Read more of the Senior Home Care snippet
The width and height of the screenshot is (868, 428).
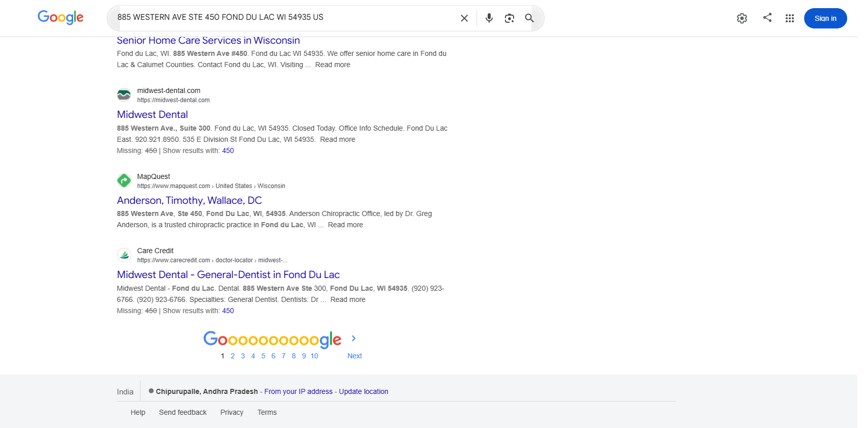333,65
